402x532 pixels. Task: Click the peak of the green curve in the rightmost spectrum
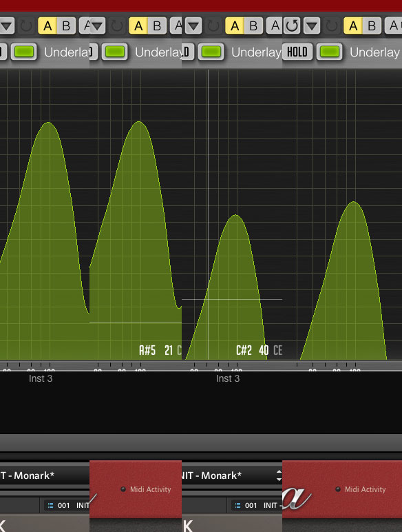pos(354,202)
